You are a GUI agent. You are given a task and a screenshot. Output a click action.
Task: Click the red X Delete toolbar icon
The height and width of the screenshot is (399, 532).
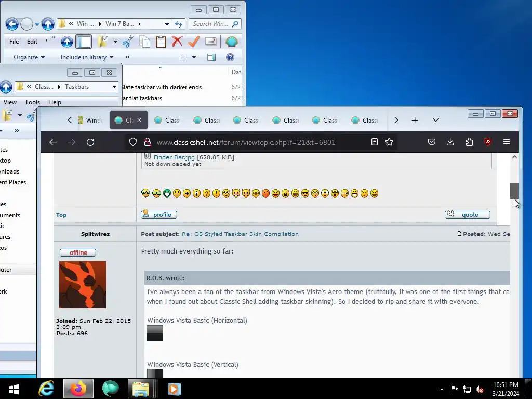tap(177, 42)
